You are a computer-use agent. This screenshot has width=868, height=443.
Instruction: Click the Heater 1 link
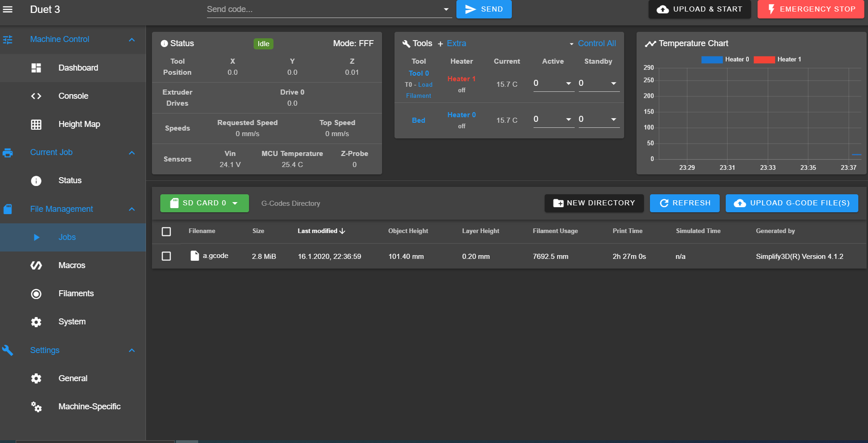(x=461, y=79)
